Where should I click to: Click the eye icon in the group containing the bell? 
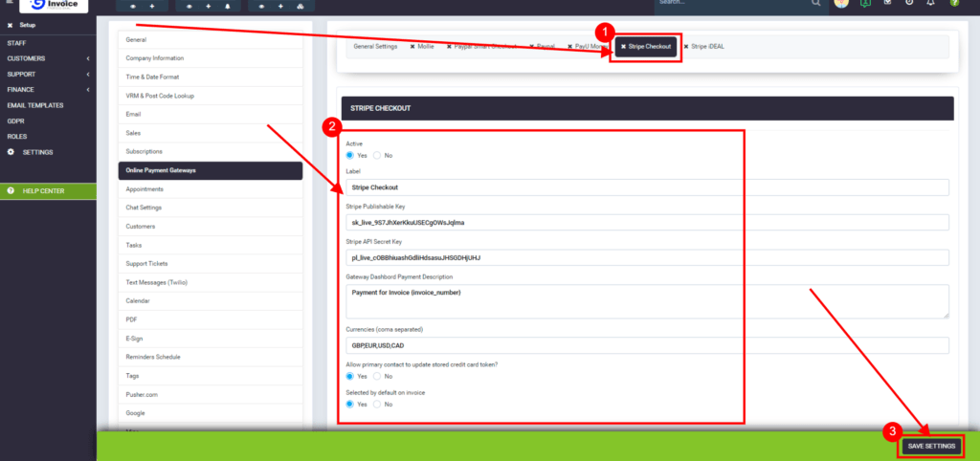[190, 7]
